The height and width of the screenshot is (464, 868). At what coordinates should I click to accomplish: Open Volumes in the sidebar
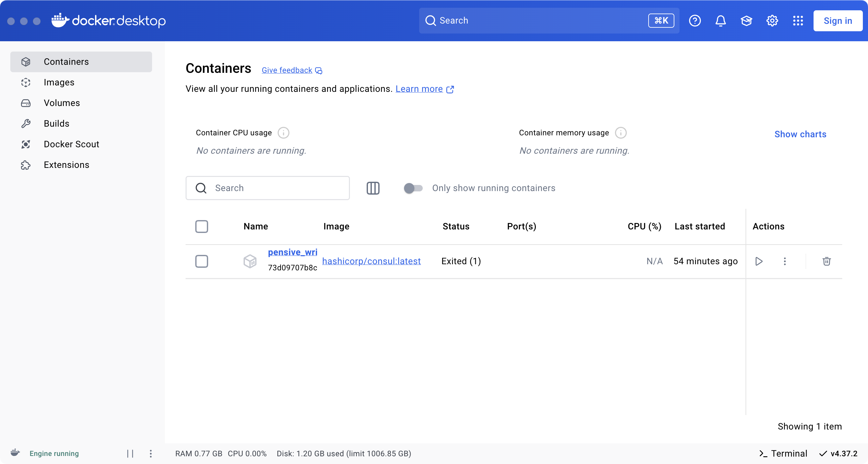81,103
